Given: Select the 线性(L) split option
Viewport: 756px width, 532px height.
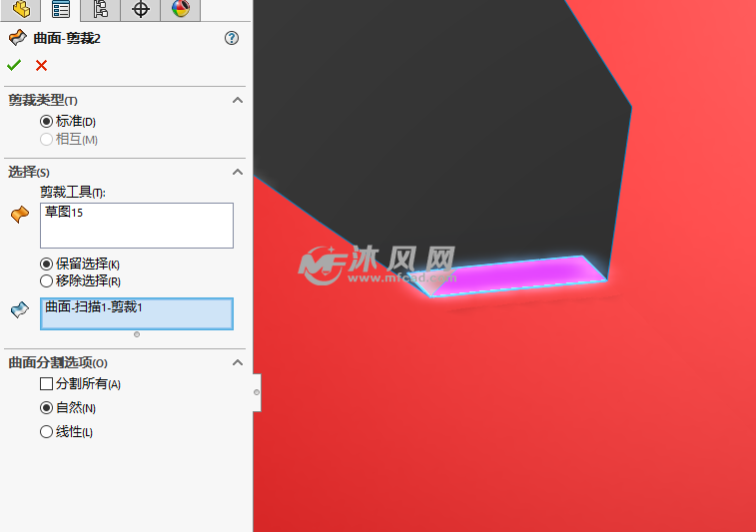Looking at the screenshot, I should click(x=46, y=432).
